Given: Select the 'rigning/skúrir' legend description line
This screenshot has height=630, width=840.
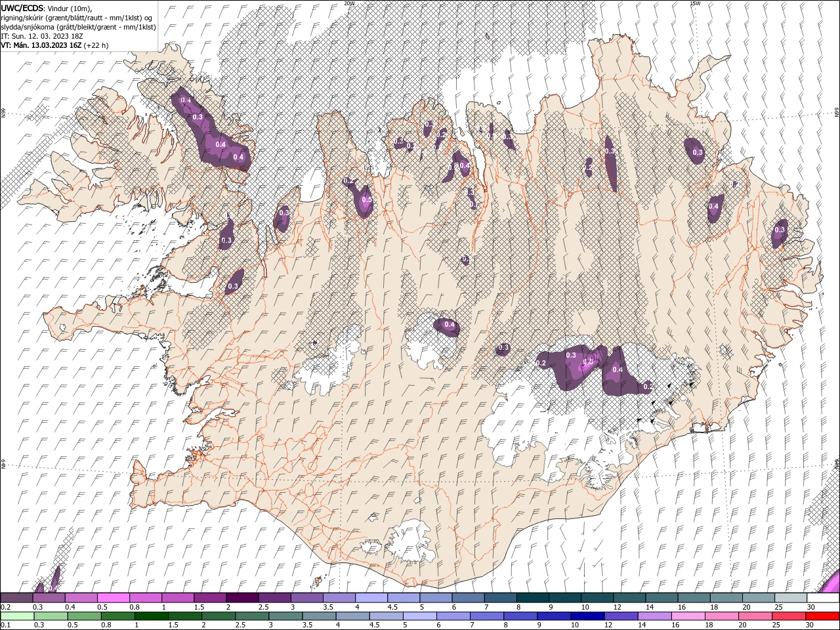Looking at the screenshot, I should pyautogui.click(x=77, y=18).
